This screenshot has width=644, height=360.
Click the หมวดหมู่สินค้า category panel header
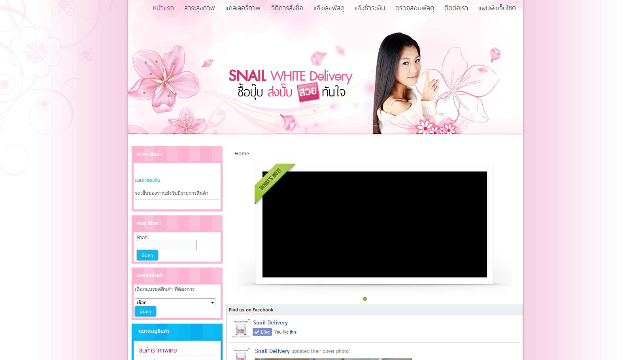point(177,332)
